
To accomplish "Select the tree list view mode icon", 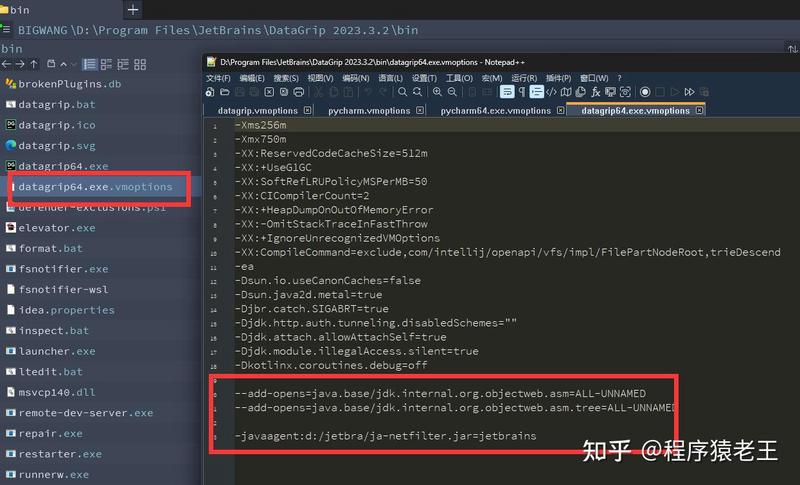I will (x=123, y=64).
